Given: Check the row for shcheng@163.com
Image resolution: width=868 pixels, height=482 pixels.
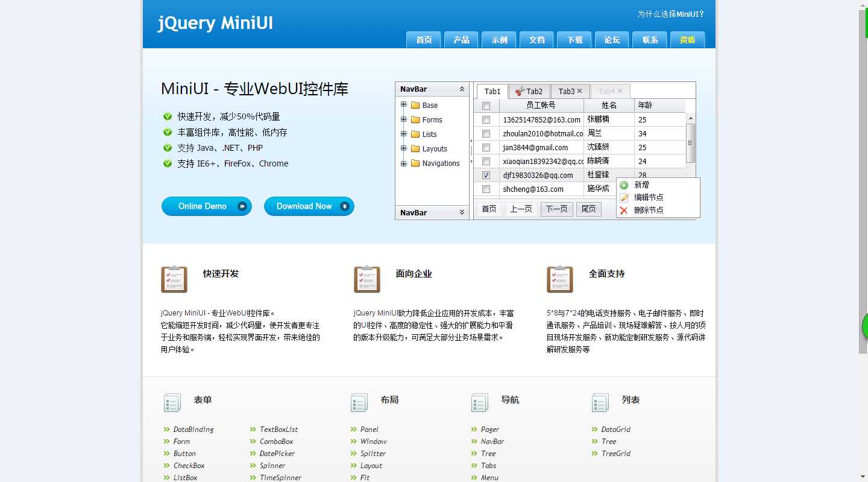Looking at the screenshot, I should coord(486,189).
